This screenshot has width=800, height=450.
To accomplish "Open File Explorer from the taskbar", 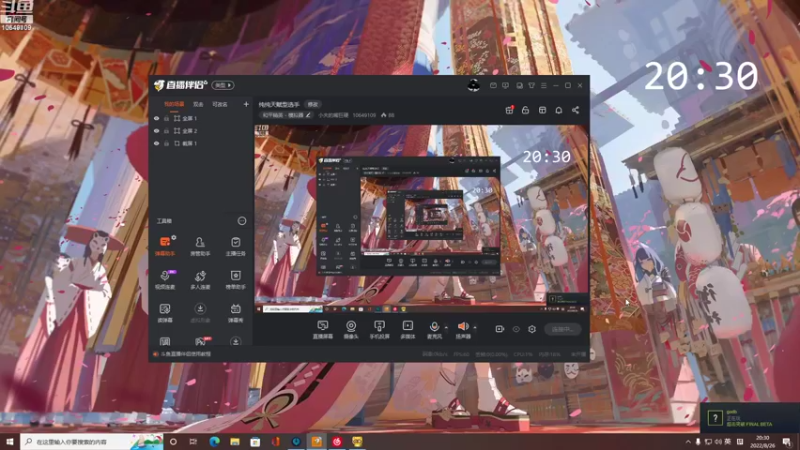I will (235, 441).
